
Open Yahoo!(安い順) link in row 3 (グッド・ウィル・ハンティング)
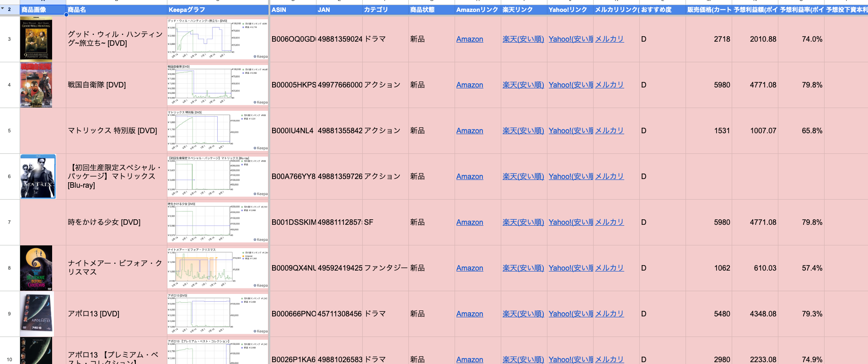(571, 39)
